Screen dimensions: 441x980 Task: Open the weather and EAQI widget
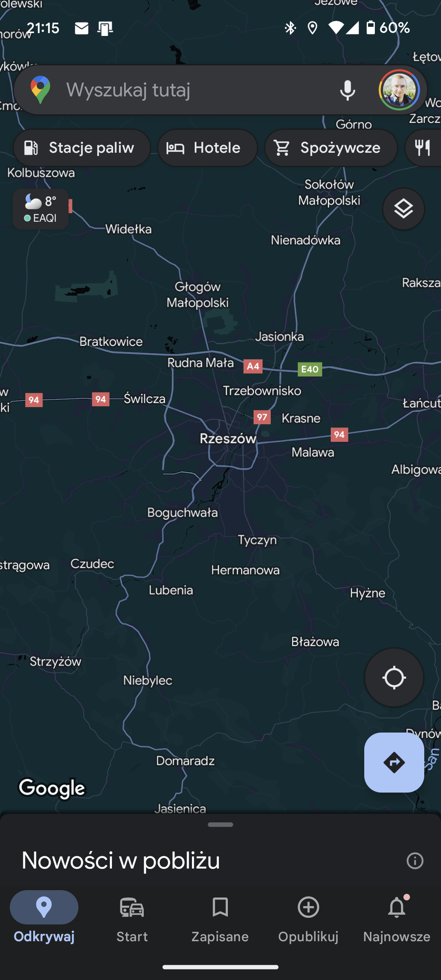pyautogui.click(x=40, y=209)
